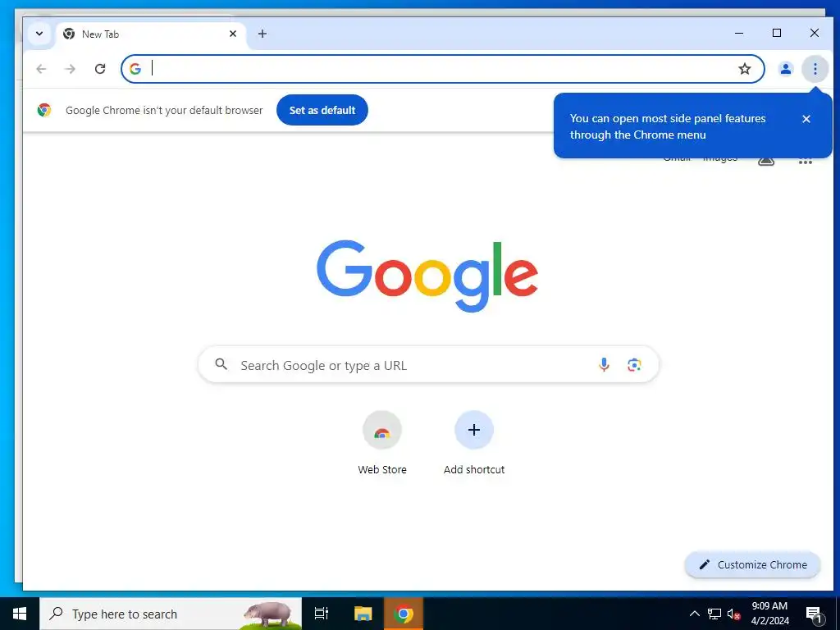This screenshot has width=840, height=630.
Task: Open a new tab with plus button
Action: [x=262, y=34]
